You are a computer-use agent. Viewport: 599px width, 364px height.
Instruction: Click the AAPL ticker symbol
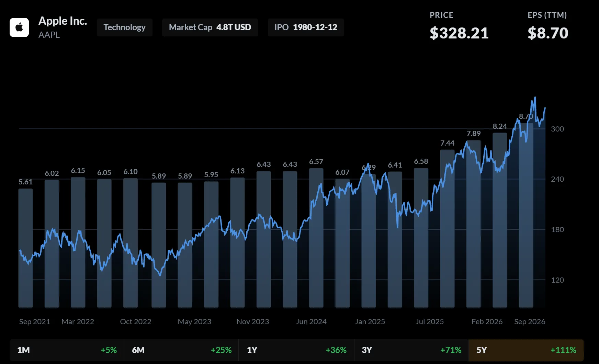[x=49, y=35]
